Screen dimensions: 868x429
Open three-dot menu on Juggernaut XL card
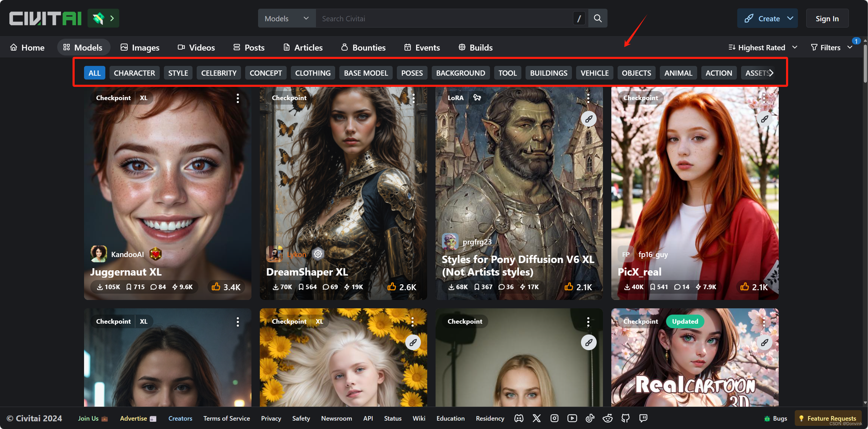tap(238, 98)
